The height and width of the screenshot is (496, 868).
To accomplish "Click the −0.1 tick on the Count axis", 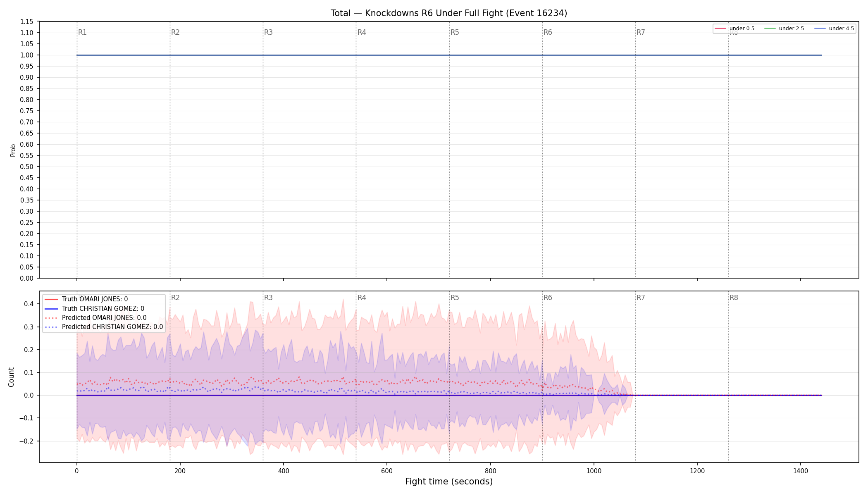I will tap(26, 418).
